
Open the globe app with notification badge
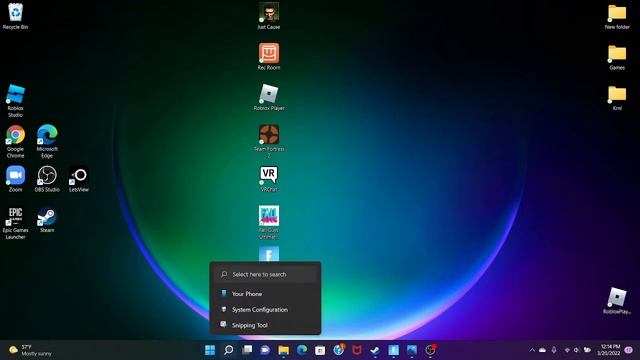(339, 350)
